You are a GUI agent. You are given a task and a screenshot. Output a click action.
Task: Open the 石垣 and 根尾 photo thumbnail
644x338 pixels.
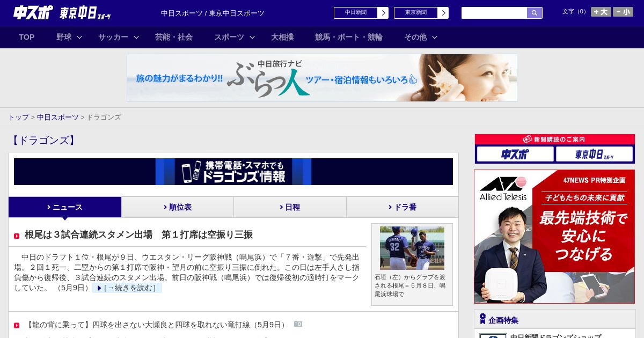pos(412,248)
